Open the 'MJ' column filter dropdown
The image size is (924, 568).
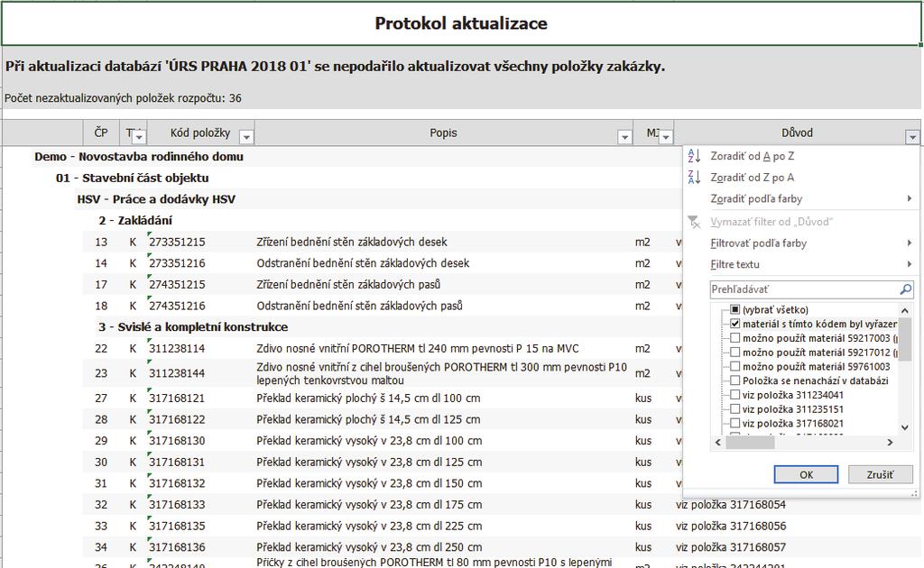666,137
